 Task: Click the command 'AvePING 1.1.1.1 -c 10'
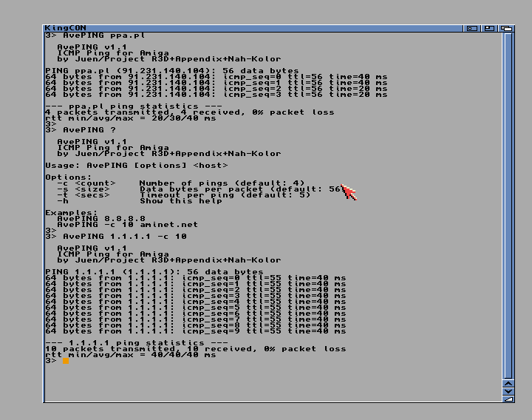(x=125, y=237)
